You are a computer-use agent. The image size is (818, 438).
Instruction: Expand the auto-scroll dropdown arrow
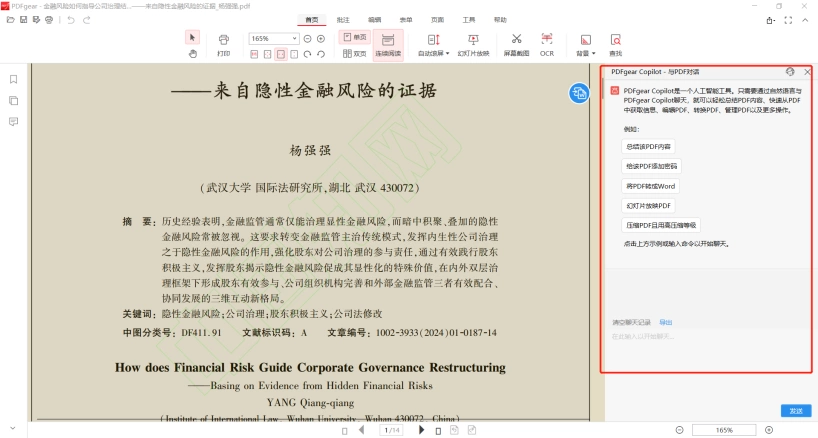click(448, 54)
